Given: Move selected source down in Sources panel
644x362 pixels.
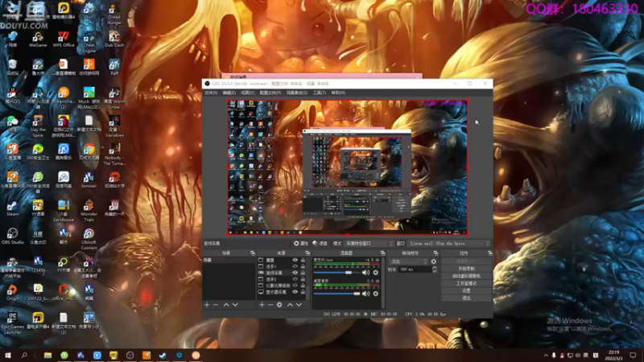Looking at the screenshot, I should 299,305.
